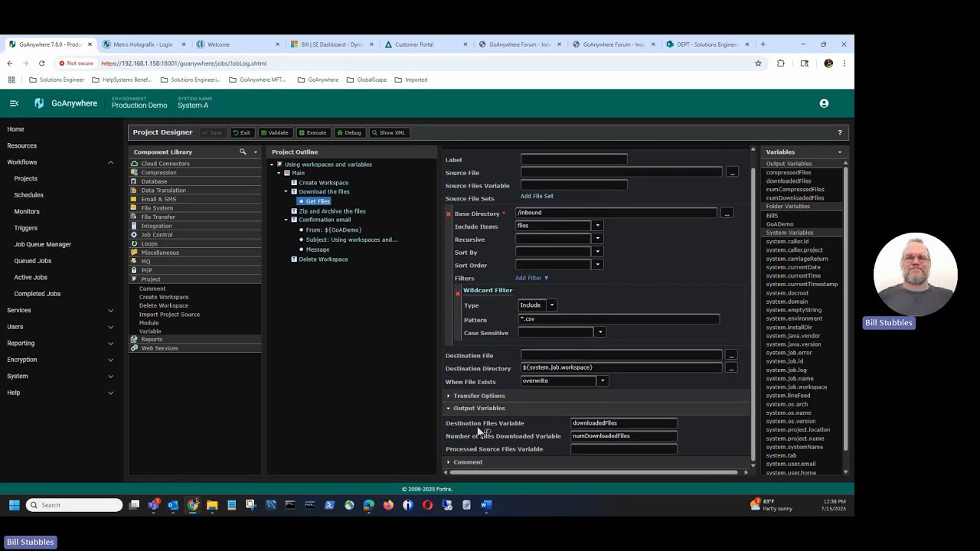Open the Sort Order dropdown
The height and width of the screenshot is (551, 980).
click(597, 265)
